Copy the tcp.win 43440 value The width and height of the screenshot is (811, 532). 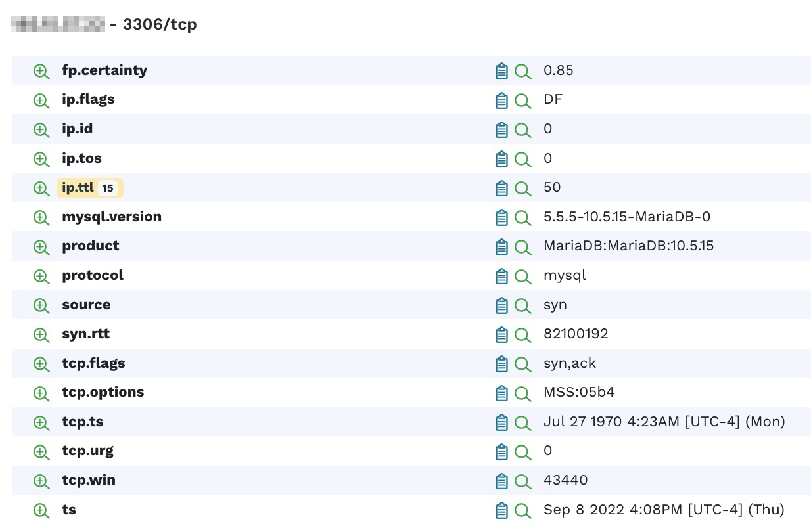pos(501,480)
